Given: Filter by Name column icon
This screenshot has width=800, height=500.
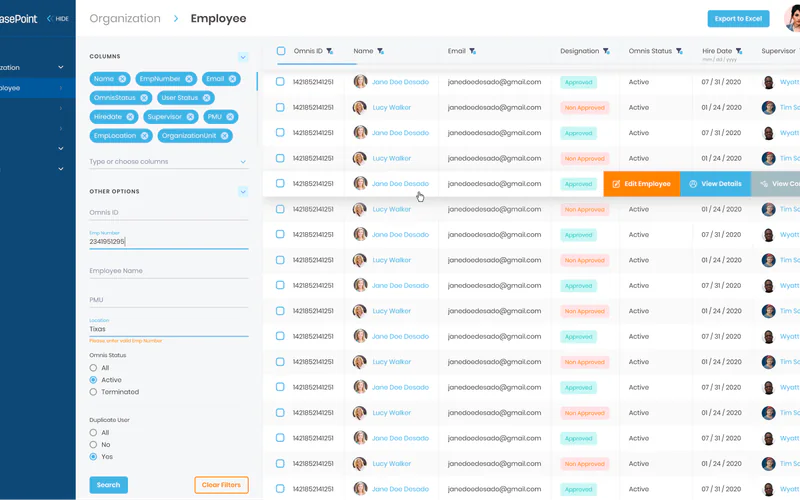Looking at the screenshot, I should tap(381, 51).
